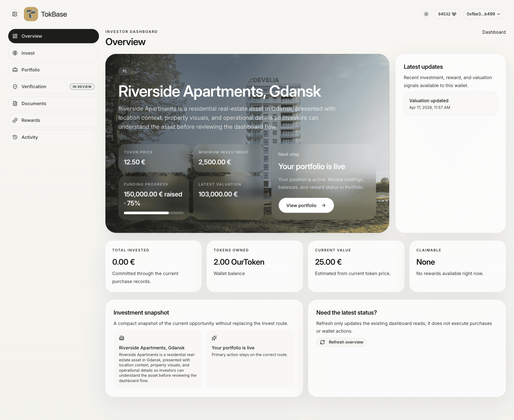Screen dimensions: 514x420
Task: Click the PL country badge
Action: pos(125,71)
